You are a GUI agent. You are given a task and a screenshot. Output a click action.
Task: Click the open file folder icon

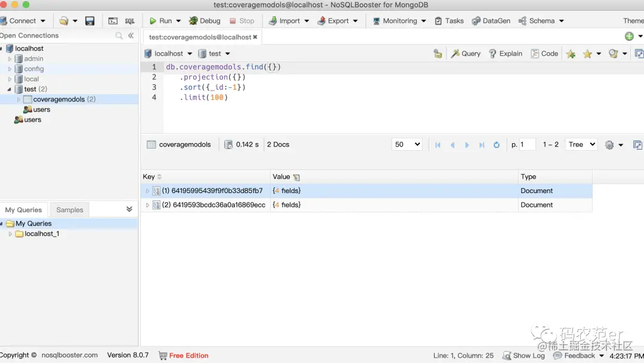pos(64,21)
